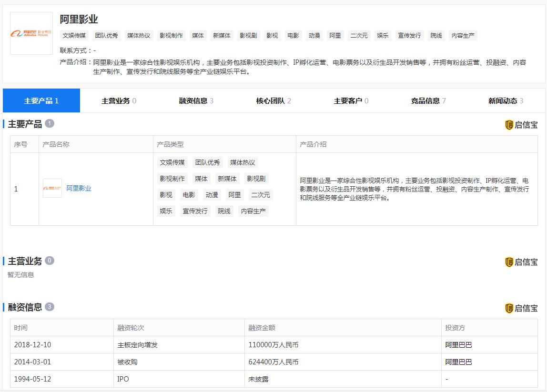Image resolution: width=547 pixels, height=392 pixels.
Task: Pick the 动漫 tag in the 产品类型 column
Action: tap(212, 195)
